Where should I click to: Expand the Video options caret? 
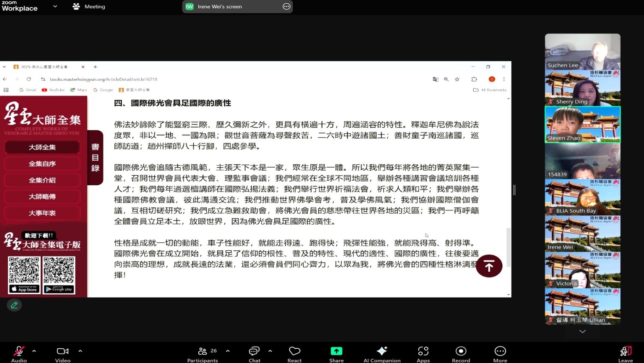click(x=80, y=351)
